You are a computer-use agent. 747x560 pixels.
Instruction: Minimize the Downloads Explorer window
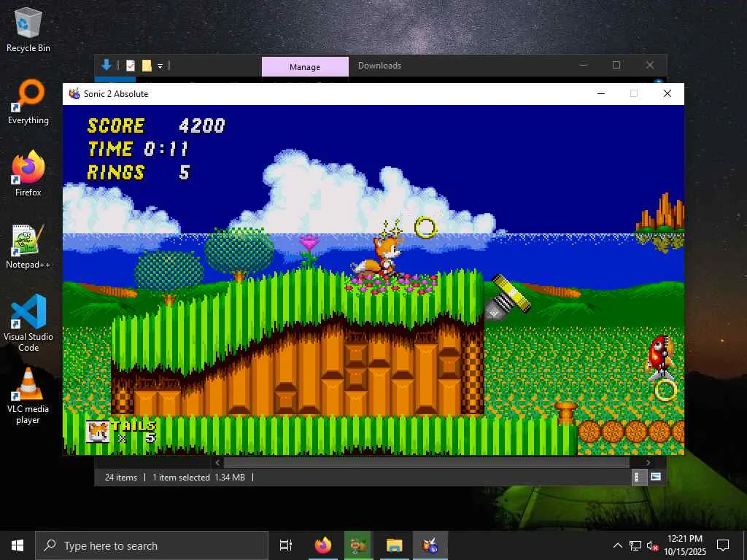[584, 65]
